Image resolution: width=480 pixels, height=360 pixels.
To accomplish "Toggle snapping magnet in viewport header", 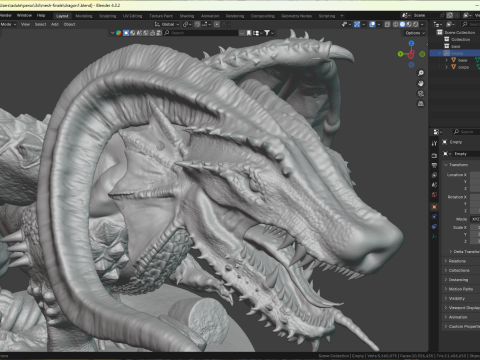I will [x=197, y=24].
